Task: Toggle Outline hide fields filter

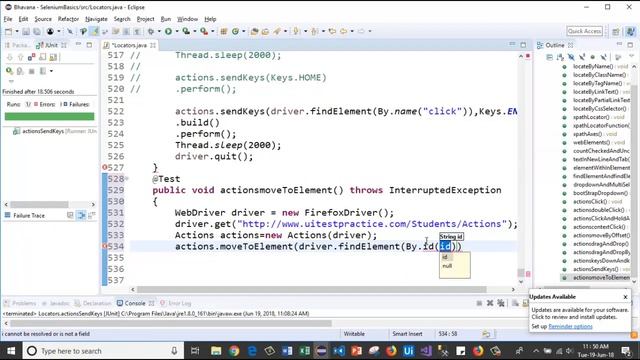Action: (x=571, y=58)
